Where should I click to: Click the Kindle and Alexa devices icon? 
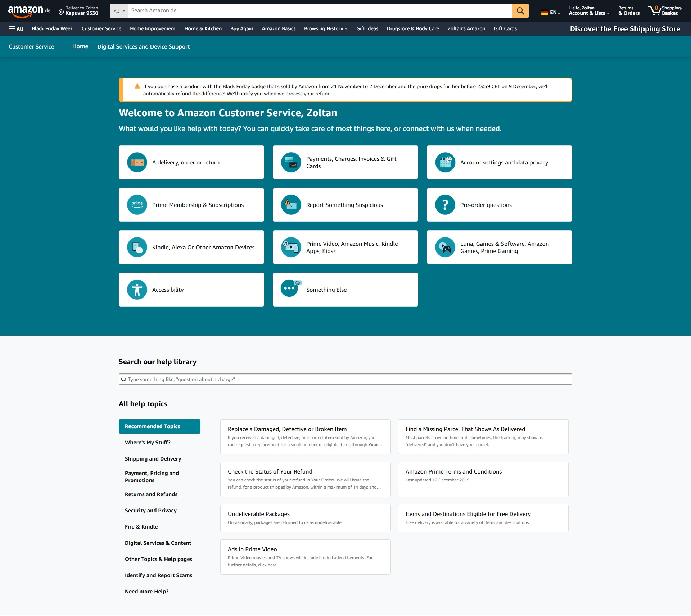[x=137, y=247]
